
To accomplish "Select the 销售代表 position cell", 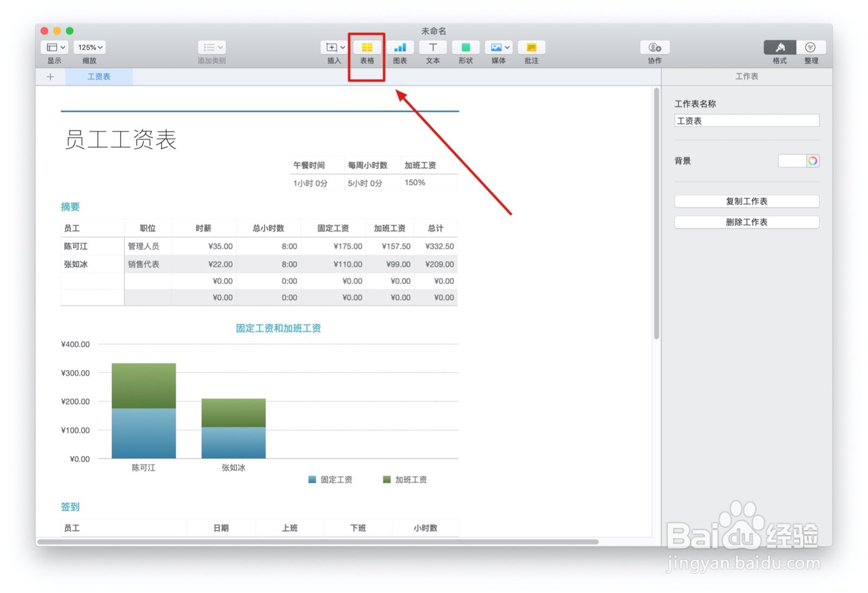I will click(148, 264).
